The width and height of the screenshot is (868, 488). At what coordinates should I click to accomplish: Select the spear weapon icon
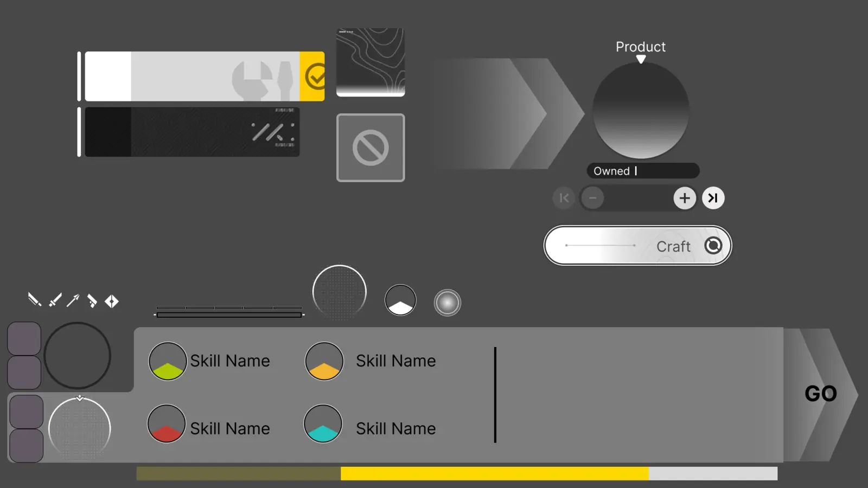pyautogui.click(x=73, y=300)
